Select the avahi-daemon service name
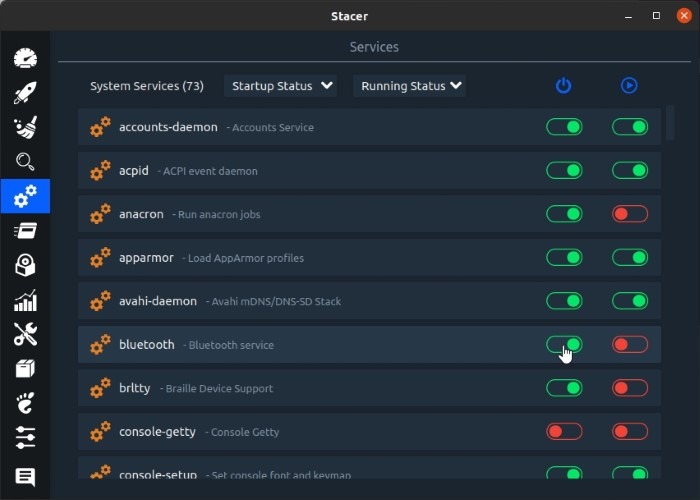 coord(158,301)
